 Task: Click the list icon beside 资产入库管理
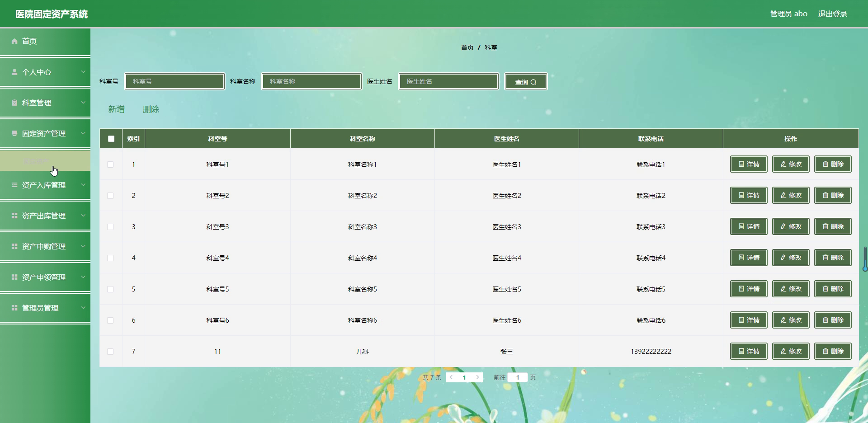coord(14,185)
